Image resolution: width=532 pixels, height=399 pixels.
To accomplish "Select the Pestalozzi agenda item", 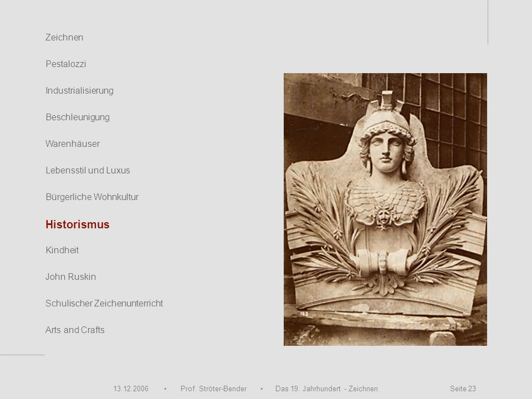I will pos(66,64).
